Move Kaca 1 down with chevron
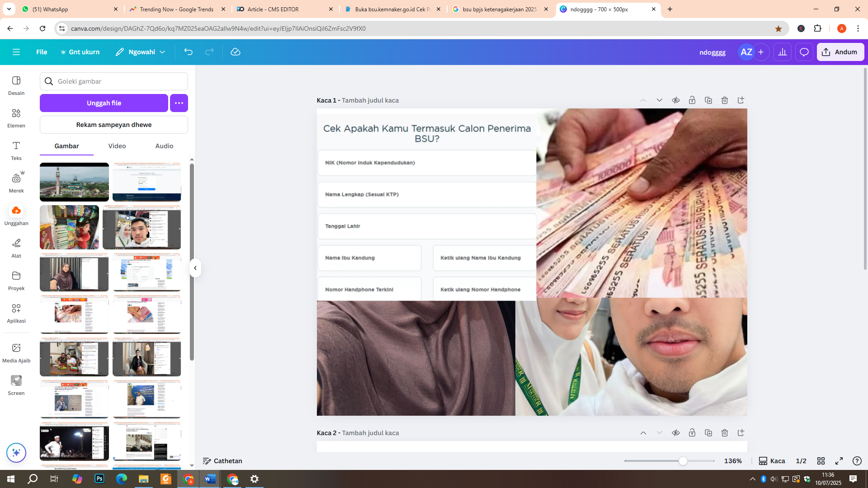The width and height of the screenshot is (868, 488). [x=660, y=100]
